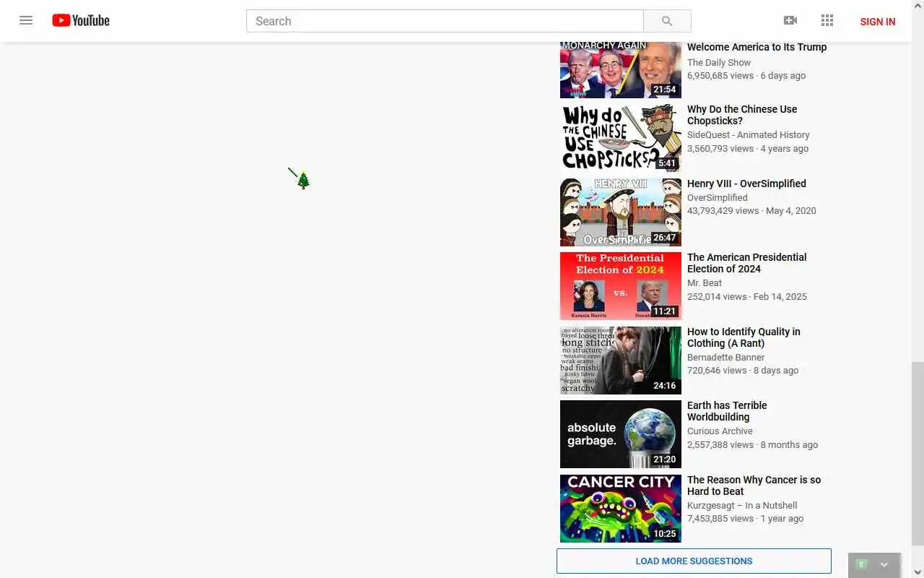Viewport: 924px width, 578px height.
Task: Open the Henry VIII OverSimplified thumbnail
Action: (x=621, y=212)
